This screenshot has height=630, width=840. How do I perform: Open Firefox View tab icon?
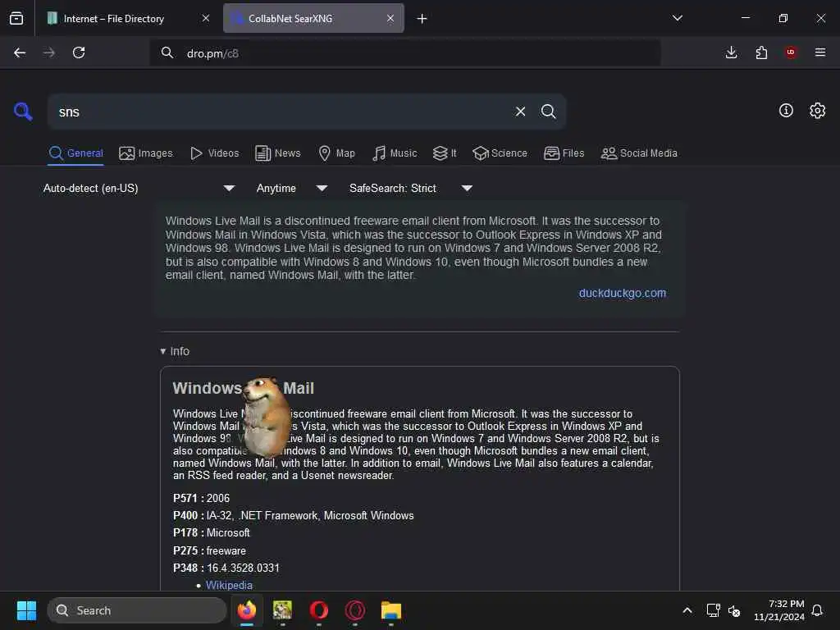click(16, 18)
